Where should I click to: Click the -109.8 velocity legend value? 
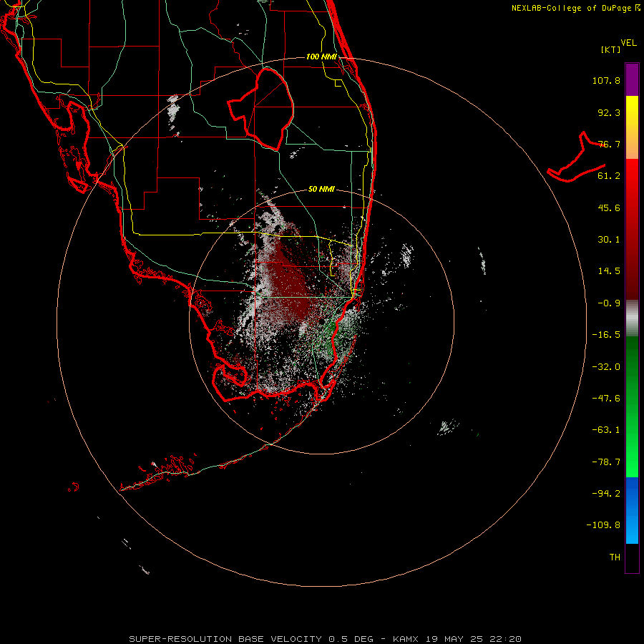(x=603, y=525)
